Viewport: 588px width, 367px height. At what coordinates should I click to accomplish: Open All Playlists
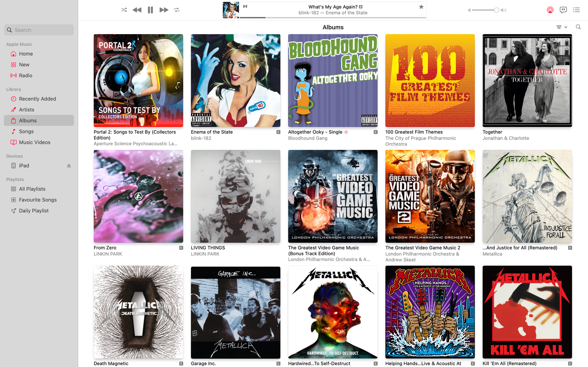pyautogui.click(x=39, y=189)
